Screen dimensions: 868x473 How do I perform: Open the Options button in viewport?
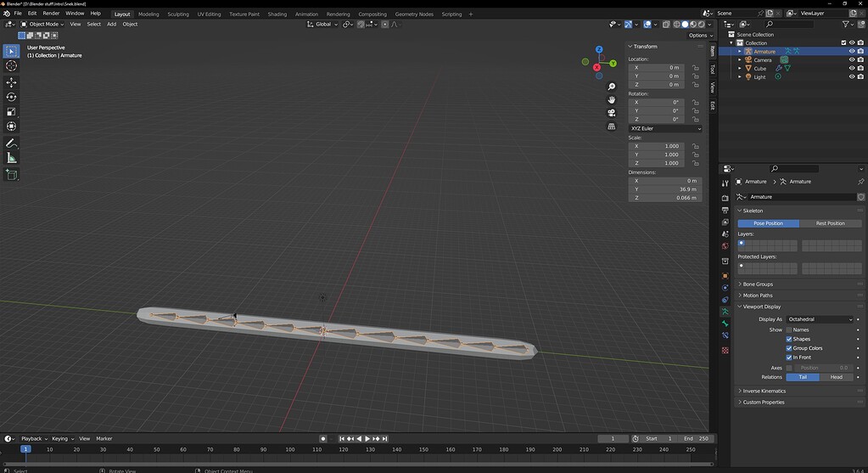pos(700,36)
